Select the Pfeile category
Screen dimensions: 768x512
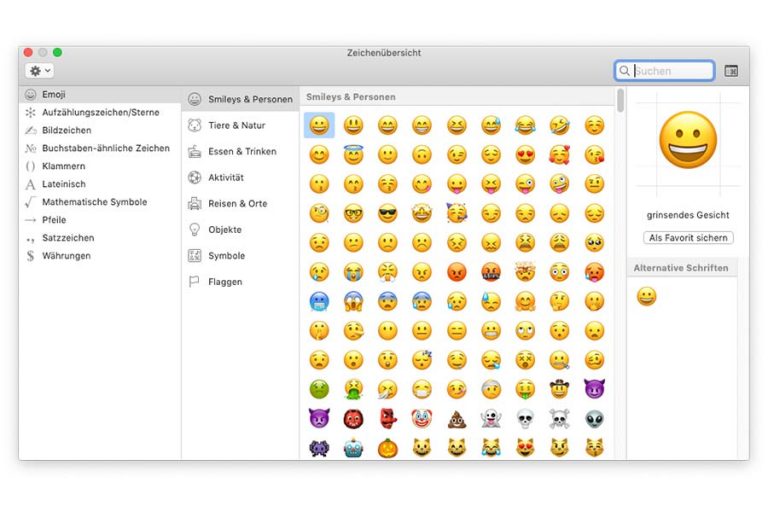(100, 220)
